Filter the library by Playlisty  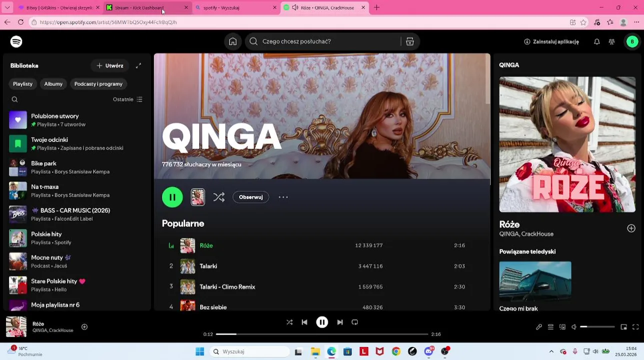[x=23, y=84]
